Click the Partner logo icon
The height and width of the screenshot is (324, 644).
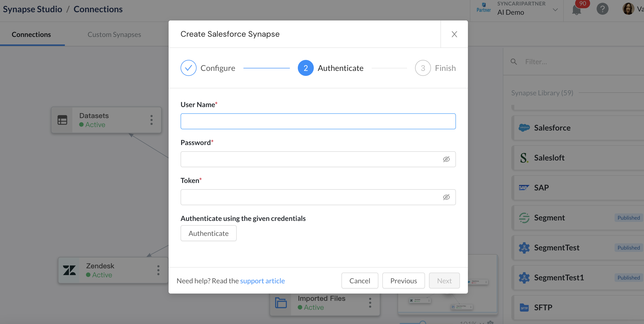point(483,7)
